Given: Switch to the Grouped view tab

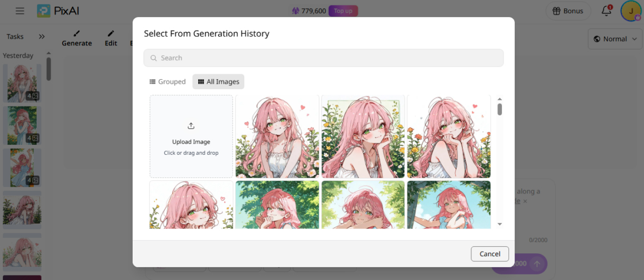Looking at the screenshot, I should (167, 82).
